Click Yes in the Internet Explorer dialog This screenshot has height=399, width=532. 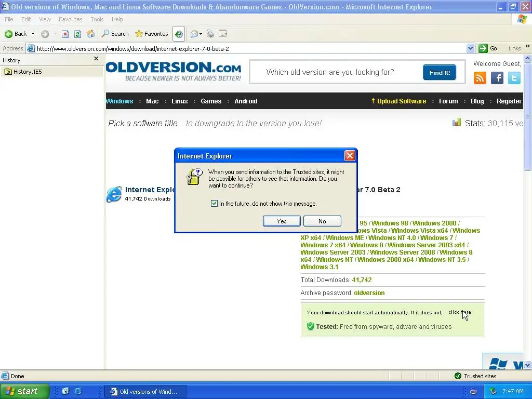[x=282, y=221]
